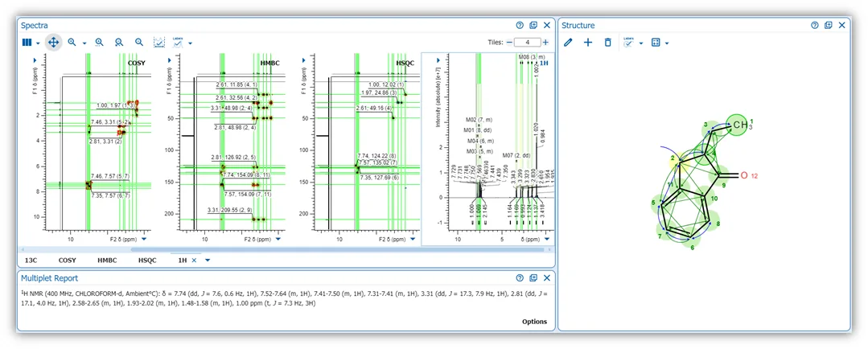Open zoom tool options dropdown arrow
Screen dimensions: 868x349
click(x=84, y=43)
